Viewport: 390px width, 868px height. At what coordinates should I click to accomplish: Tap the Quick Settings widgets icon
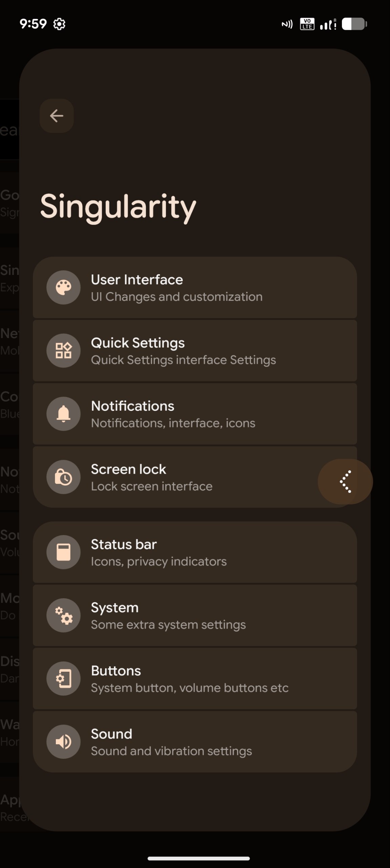(63, 351)
